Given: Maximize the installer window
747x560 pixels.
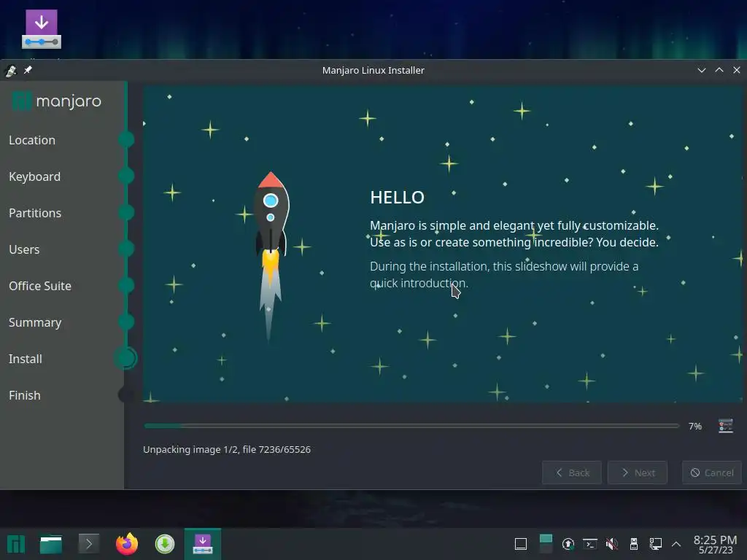Looking at the screenshot, I should click(719, 70).
